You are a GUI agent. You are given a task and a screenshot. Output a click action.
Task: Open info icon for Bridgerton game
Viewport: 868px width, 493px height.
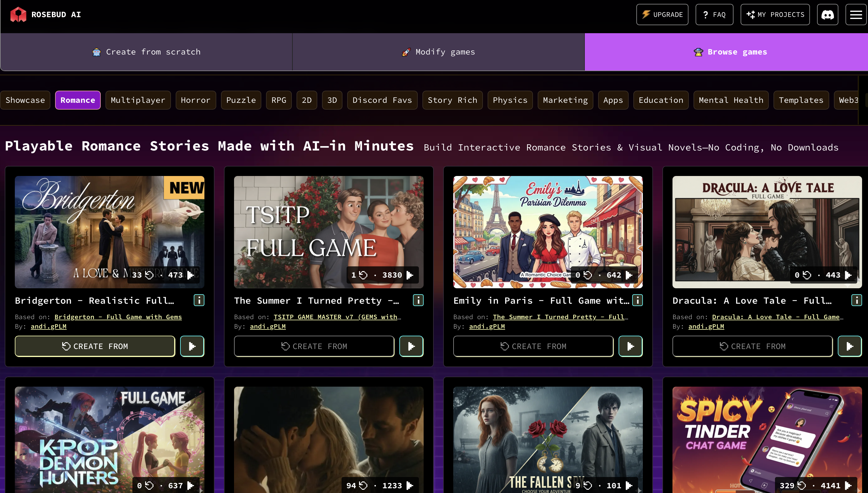pos(199,300)
